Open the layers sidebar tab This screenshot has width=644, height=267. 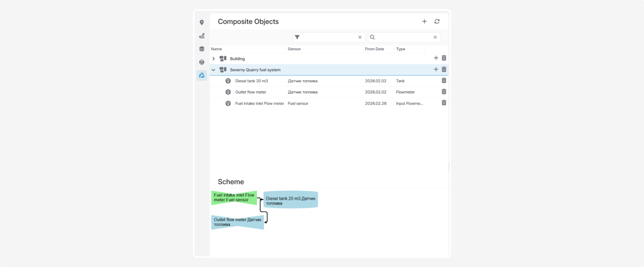point(202,49)
